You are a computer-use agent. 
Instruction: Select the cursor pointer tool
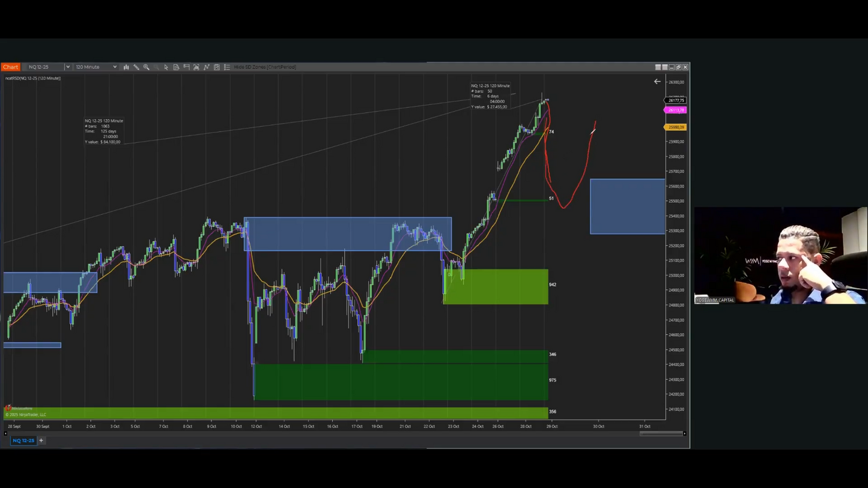click(x=166, y=67)
